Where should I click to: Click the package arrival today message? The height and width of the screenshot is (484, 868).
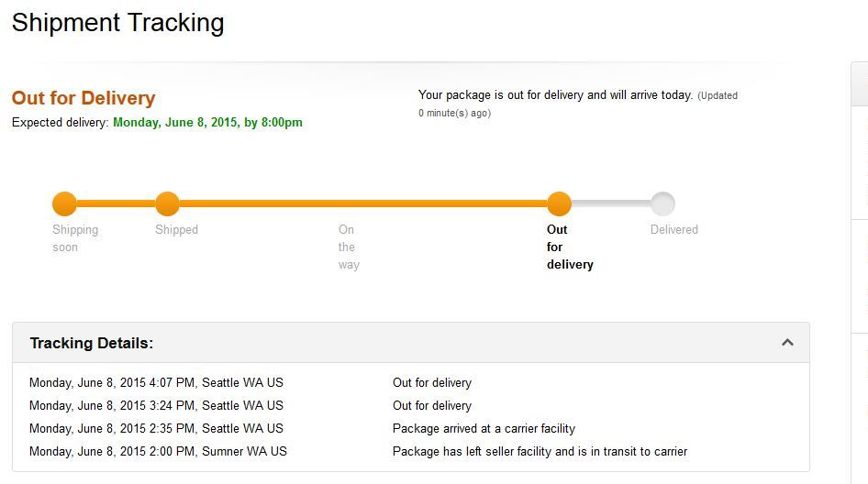pyautogui.click(x=555, y=94)
